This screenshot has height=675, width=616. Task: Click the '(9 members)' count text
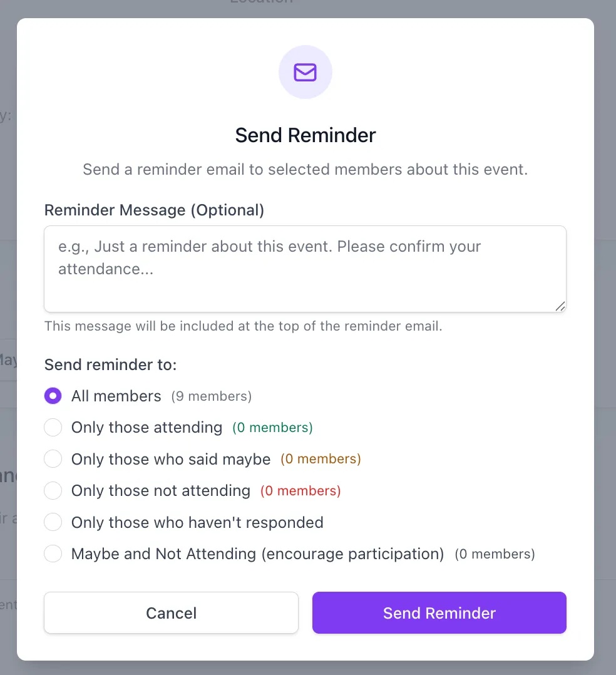(212, 396)
